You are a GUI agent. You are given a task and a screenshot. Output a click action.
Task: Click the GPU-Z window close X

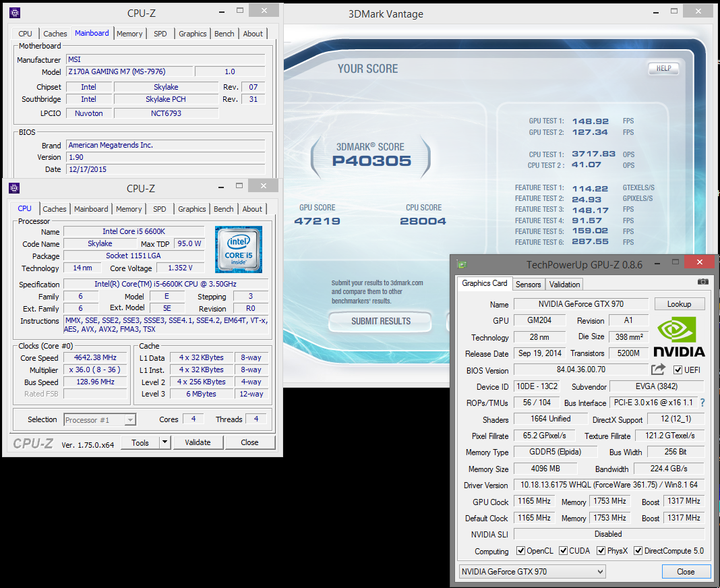click(x=699, y=262)
